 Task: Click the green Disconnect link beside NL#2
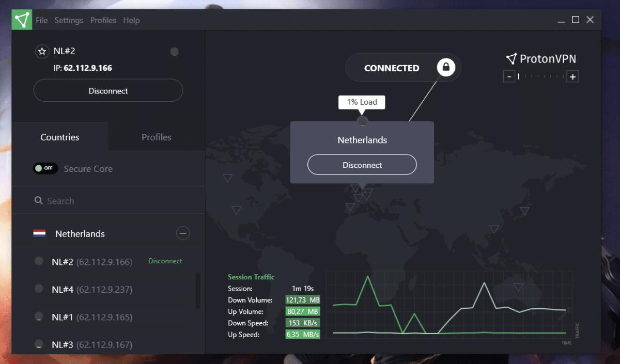coord(165,261)
